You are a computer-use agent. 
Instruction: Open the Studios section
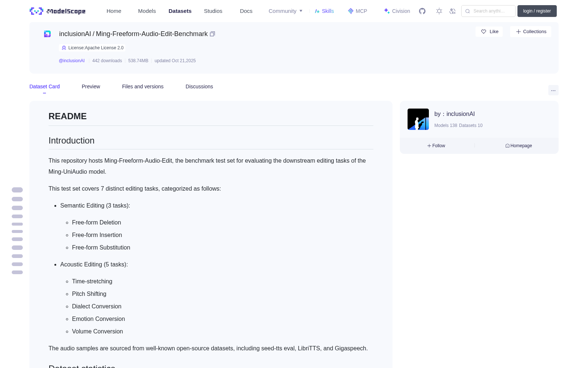[213, 11]
